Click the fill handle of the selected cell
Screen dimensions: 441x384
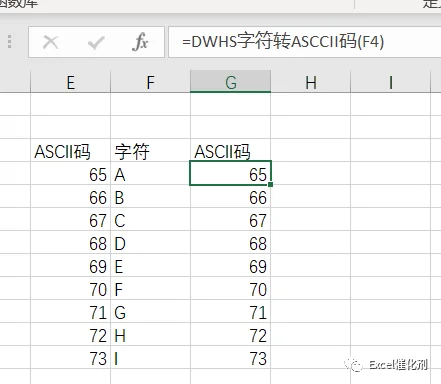(x=270, y=184)
